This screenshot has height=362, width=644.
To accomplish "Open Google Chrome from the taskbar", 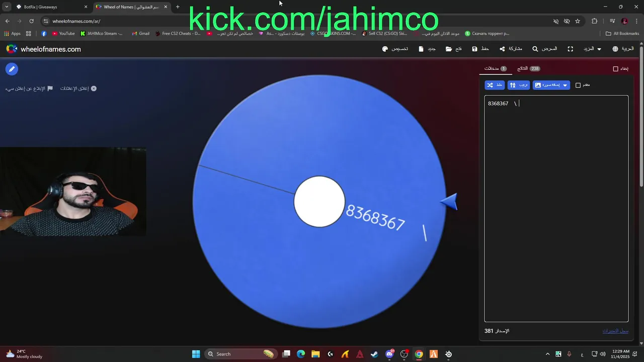I will click(419, 354).
